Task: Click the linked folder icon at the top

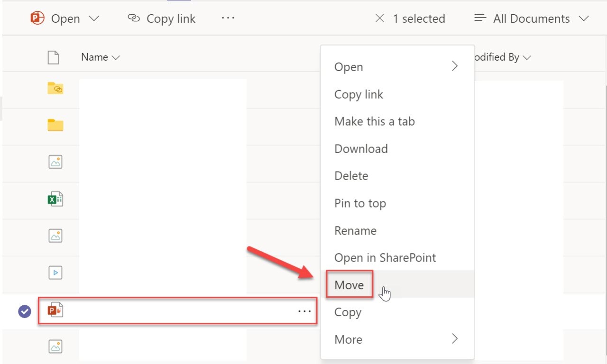Action: point(55,89)
